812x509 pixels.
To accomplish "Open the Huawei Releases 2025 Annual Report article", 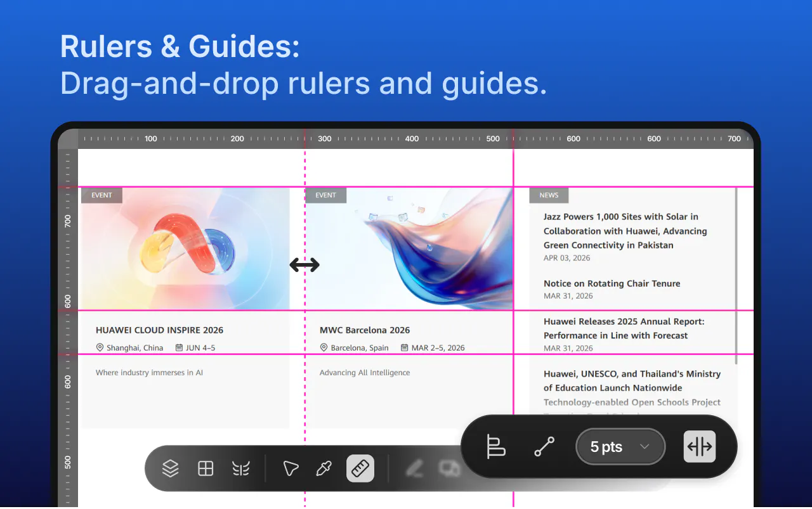I will coord(624,328).
